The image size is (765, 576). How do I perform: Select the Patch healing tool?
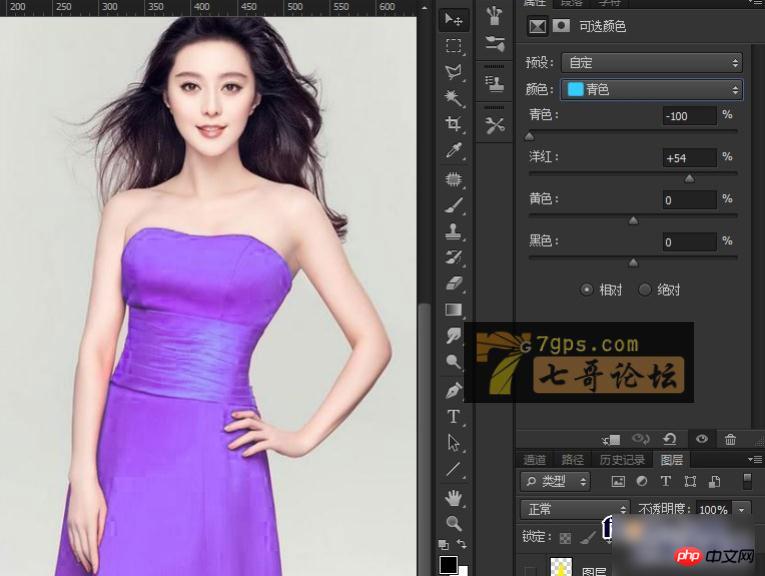point(453,179)
